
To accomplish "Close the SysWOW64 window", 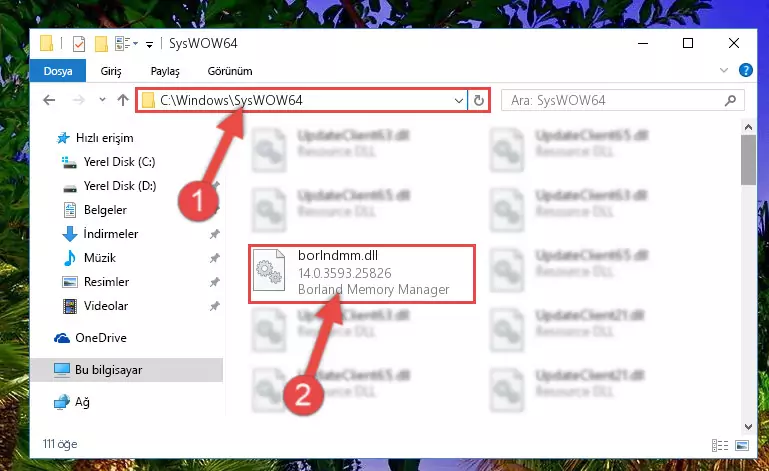I will [734, 43].
